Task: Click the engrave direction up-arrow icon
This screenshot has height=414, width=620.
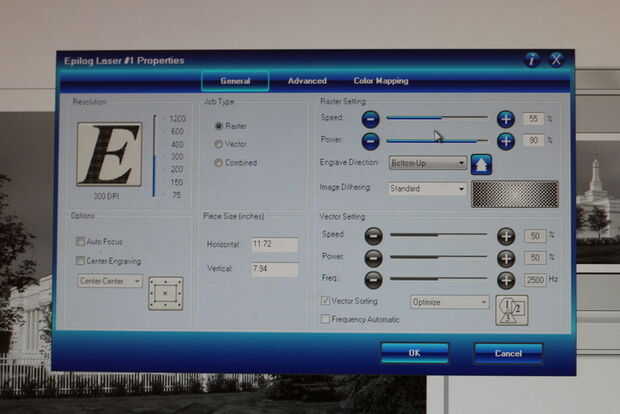Action: coord(481,165)
